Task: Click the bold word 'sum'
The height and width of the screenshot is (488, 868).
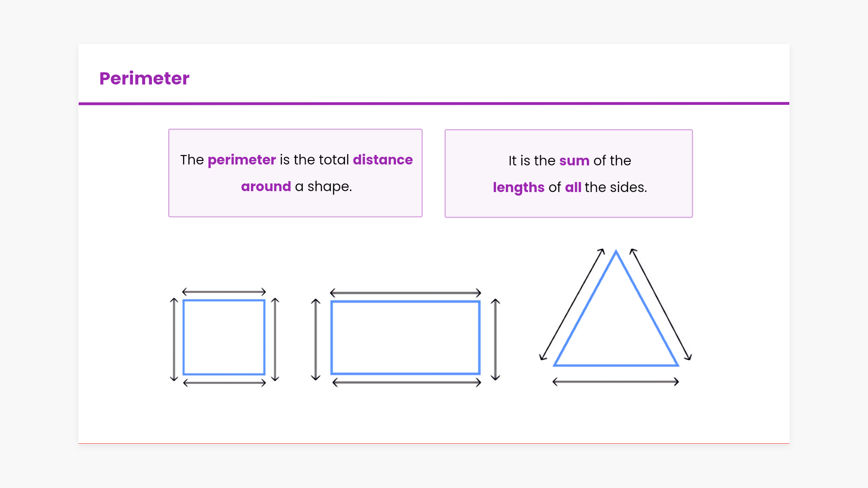Action: pos(574,161)
